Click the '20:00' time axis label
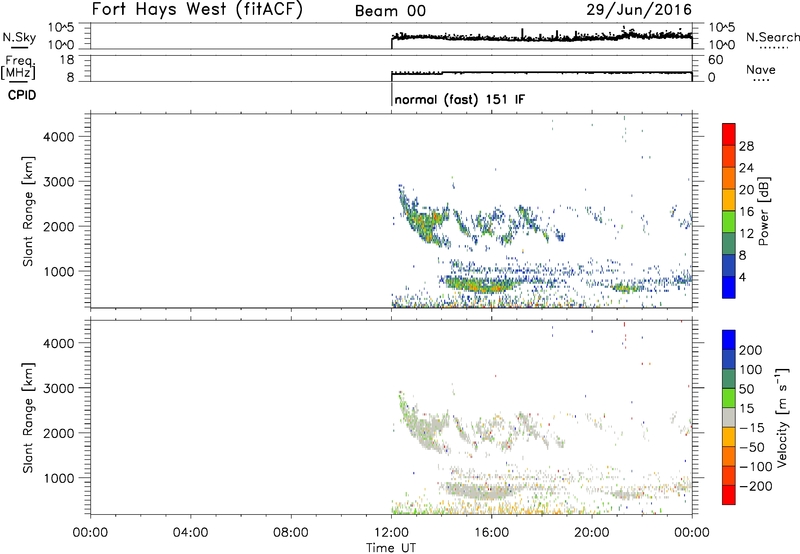The width and height of the screenshot is (800, 554). (592, 533)
